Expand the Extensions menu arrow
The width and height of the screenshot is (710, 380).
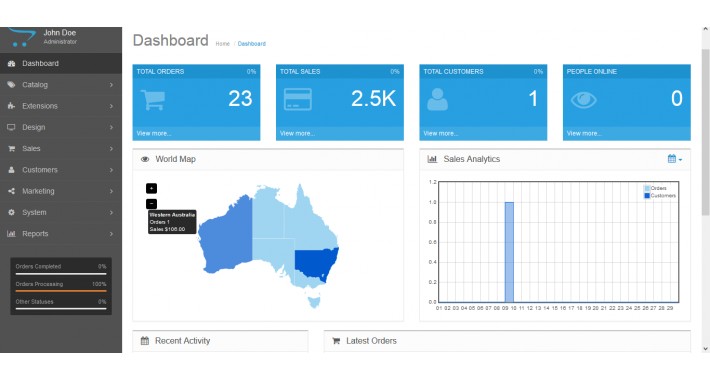[x=111, y=106]
